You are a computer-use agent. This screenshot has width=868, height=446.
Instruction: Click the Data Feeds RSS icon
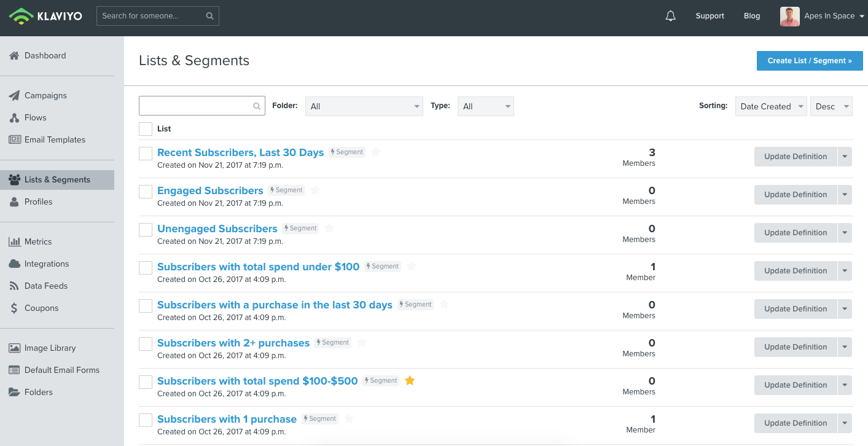pyautogui.click(x=14, y=286)
